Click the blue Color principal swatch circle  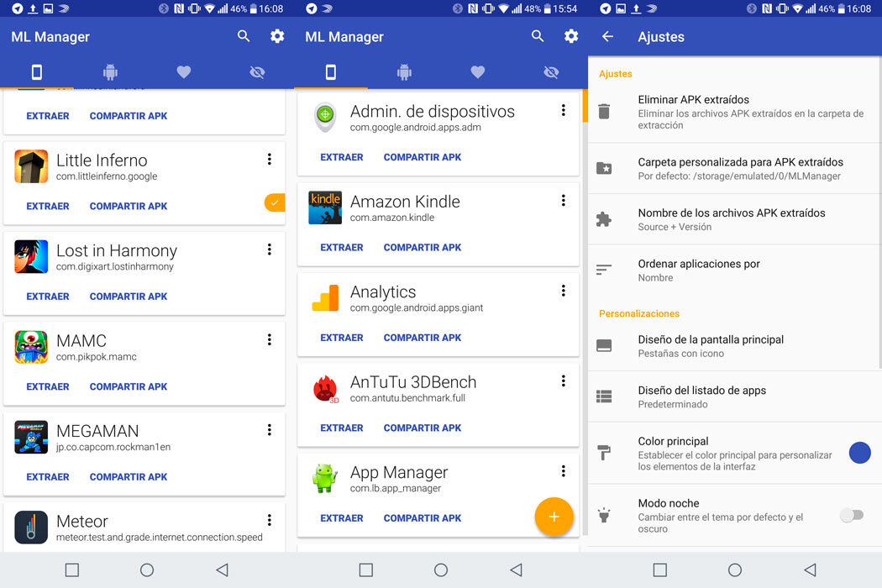859,453
